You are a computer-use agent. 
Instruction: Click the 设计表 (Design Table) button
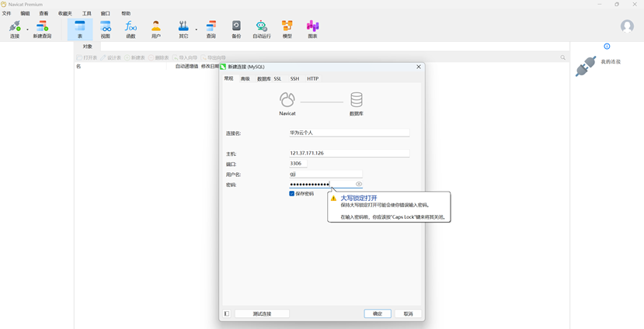111,58
